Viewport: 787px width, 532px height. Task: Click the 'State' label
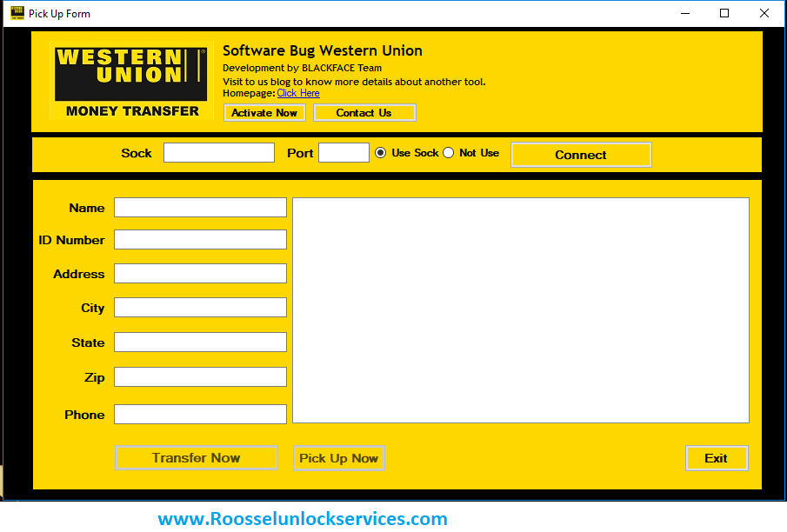pos(88,342)
